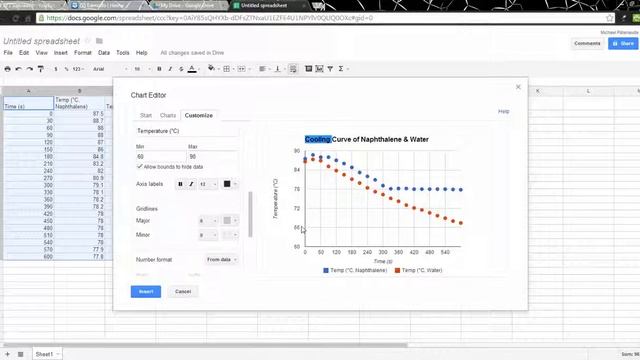Open the Help menu in menu bar
Viewport: 640px width, 360px height.
tap(141, 53)
